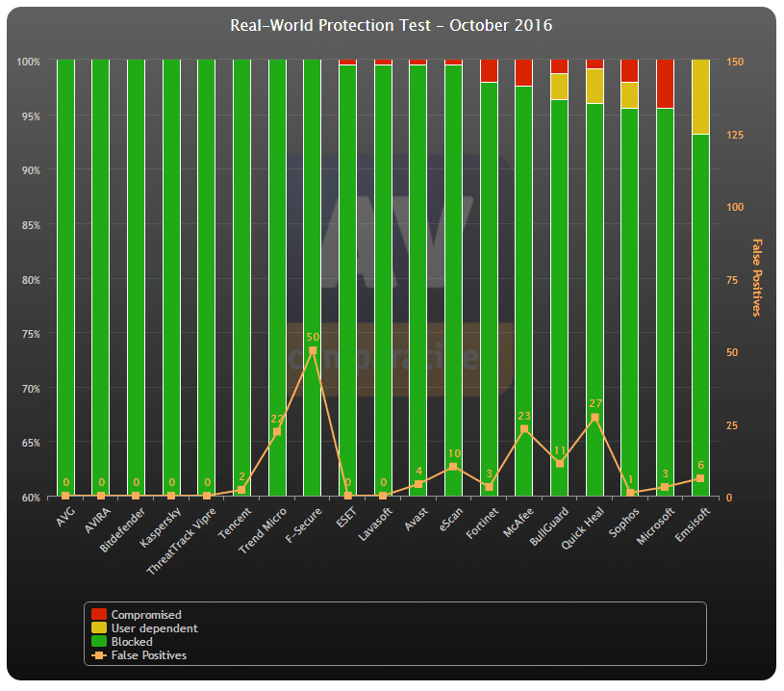Click the Emsisoft axis label
This screenshot has height=691, width=784.
click(x=692, y=525)
